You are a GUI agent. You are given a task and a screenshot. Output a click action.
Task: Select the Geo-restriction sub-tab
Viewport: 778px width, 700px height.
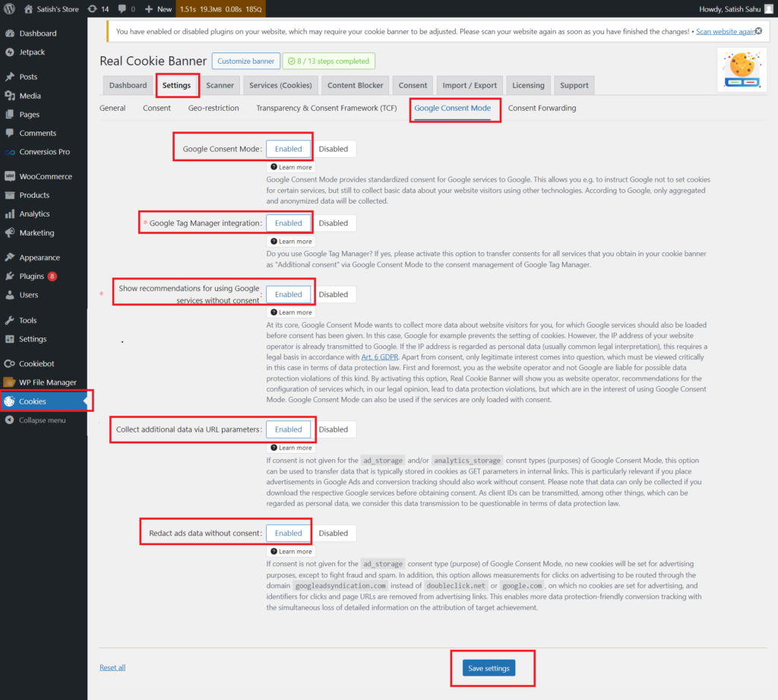(x=213, y=108)
